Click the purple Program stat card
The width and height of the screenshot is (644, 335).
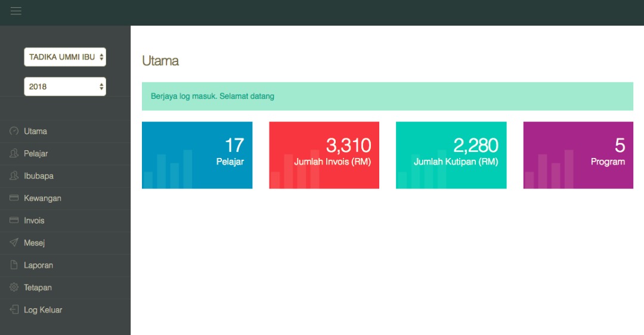tap(578, 155)
